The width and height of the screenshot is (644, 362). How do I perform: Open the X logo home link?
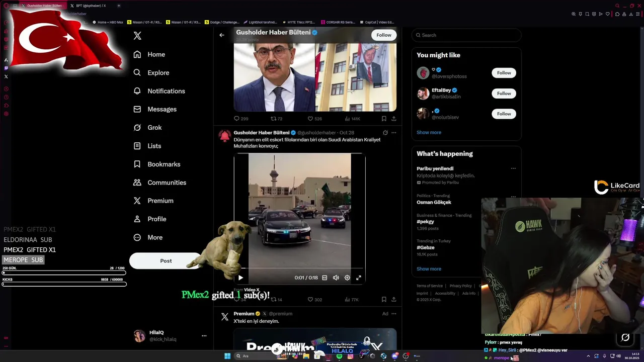[x=137, y=36]
